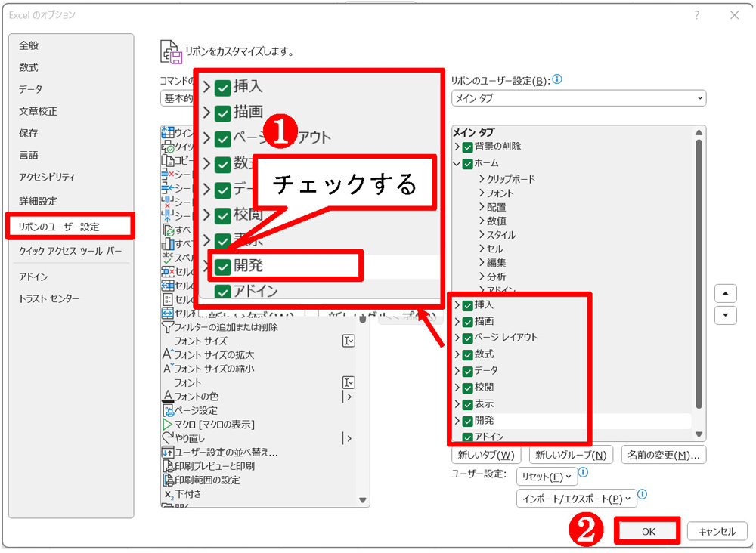Click the ribbon customize icon next to heading
Screen dimensions: 756x553
pos(171,52)
